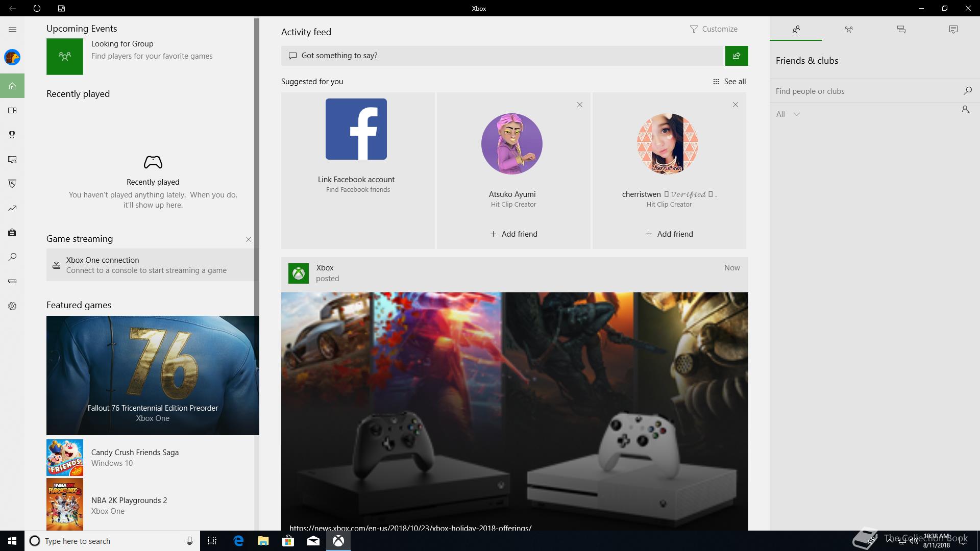The image size is (980, 551).
Task: Click the search magnifier in Friends panel
Action: coord(967,91)
